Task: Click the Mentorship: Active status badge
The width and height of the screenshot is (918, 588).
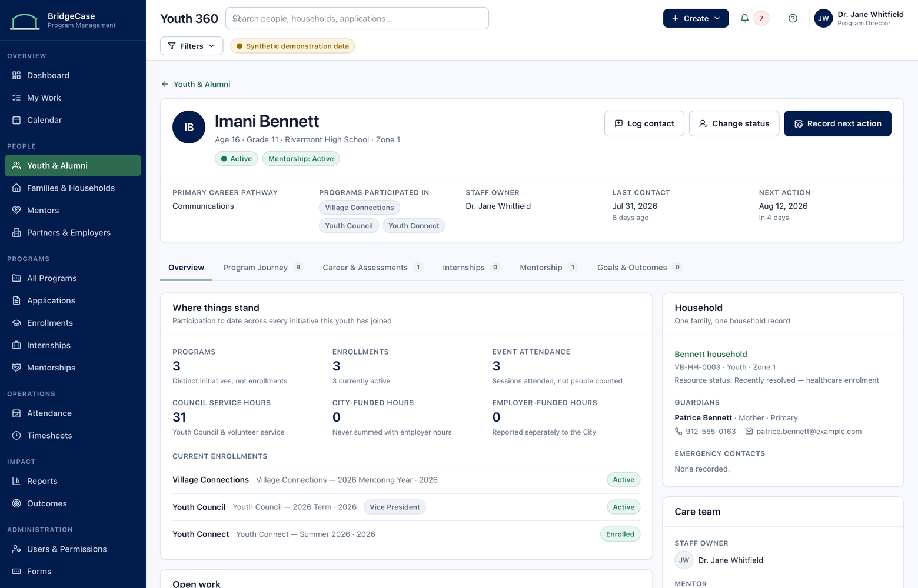Action: [301, 159]
